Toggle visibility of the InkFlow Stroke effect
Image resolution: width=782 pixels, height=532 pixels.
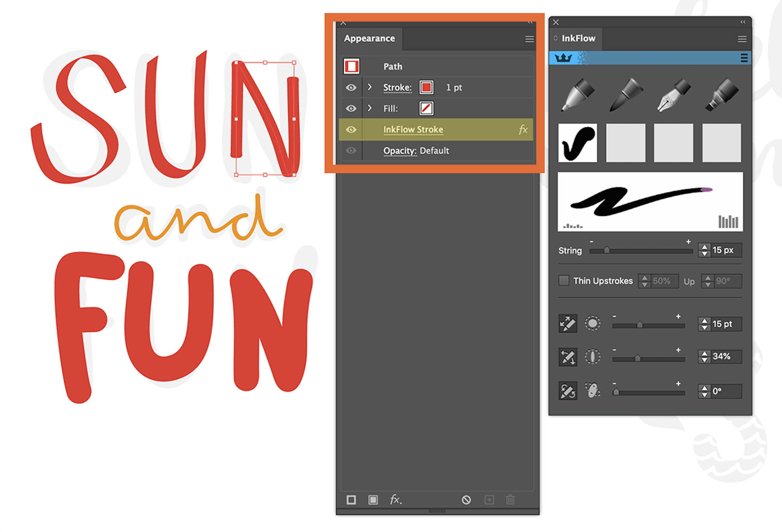351,130
